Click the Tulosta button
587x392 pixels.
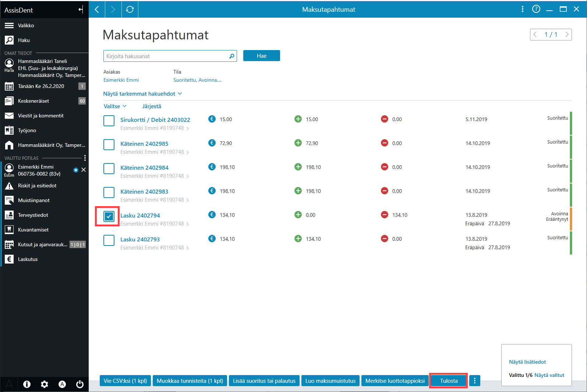coord(449,381)
